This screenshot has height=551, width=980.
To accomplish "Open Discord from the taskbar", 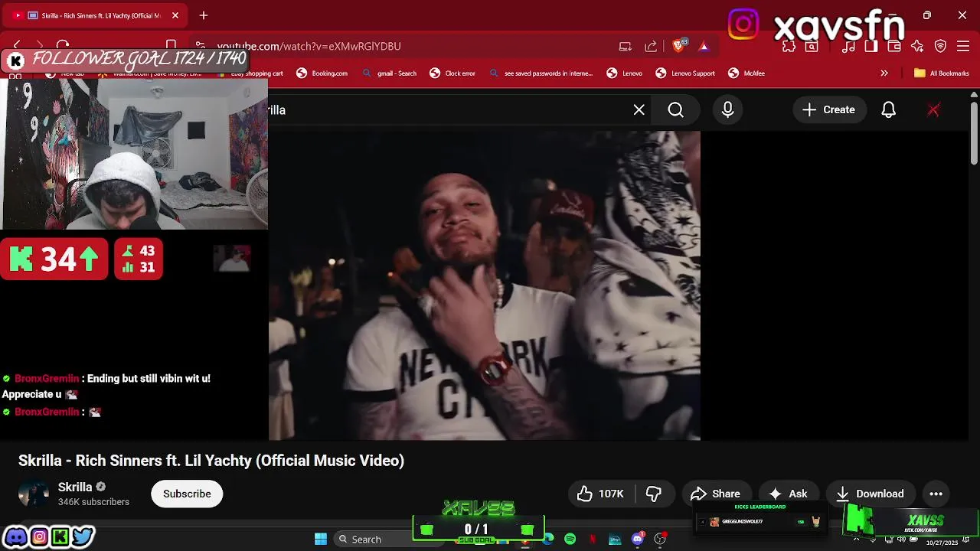I will click(638, 539).
